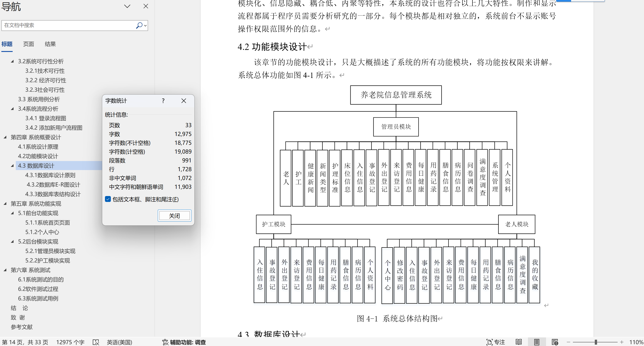
Task: Open the navigation pane options dropdown arrow
Action: click(127, 6)
